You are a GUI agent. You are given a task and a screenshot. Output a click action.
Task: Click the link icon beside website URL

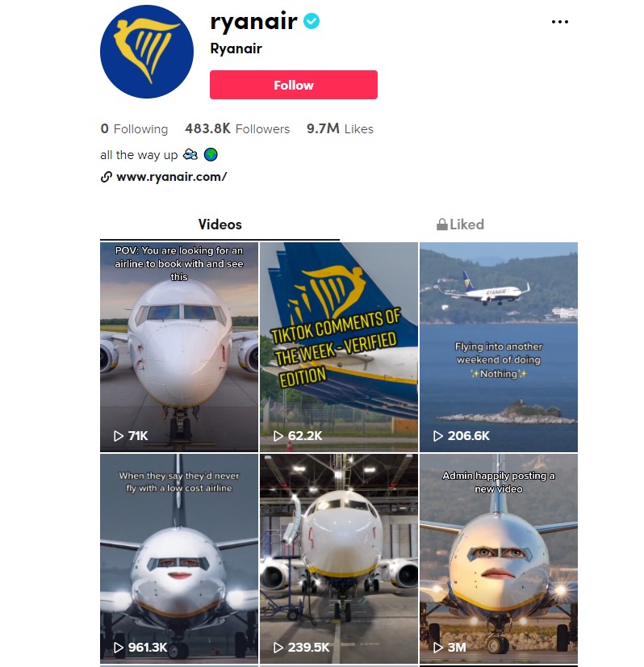pyautogui.click(x=106, y=177)
